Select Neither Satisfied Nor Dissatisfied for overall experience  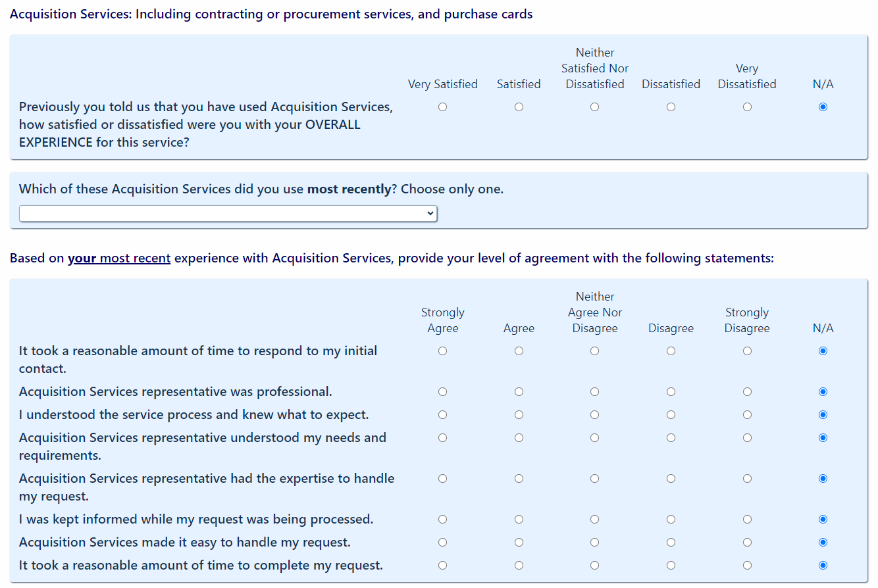594,107
